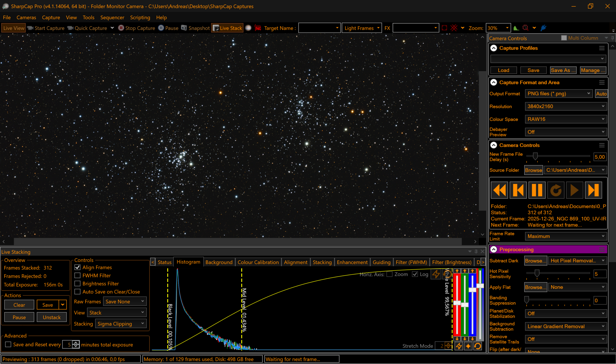
Task: Click the Manage profiles button
Action: click(593, 70)
